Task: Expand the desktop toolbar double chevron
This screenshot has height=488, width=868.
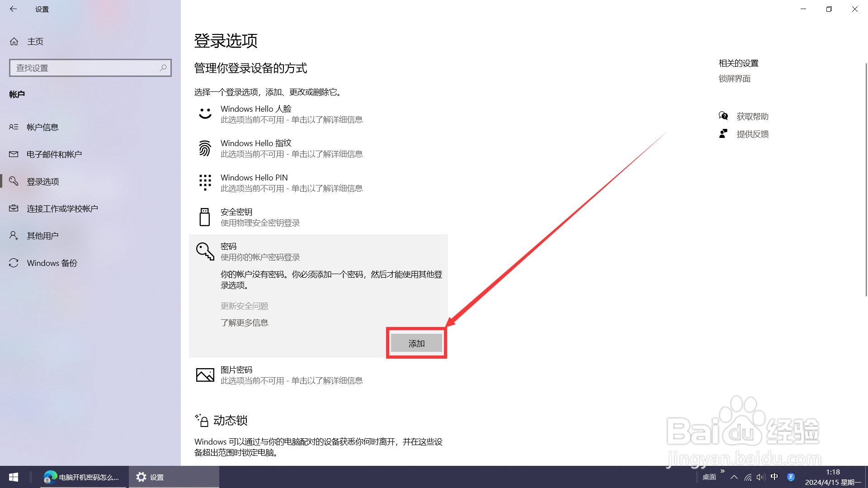Action: pyautogui.click(x=722, y=471)
